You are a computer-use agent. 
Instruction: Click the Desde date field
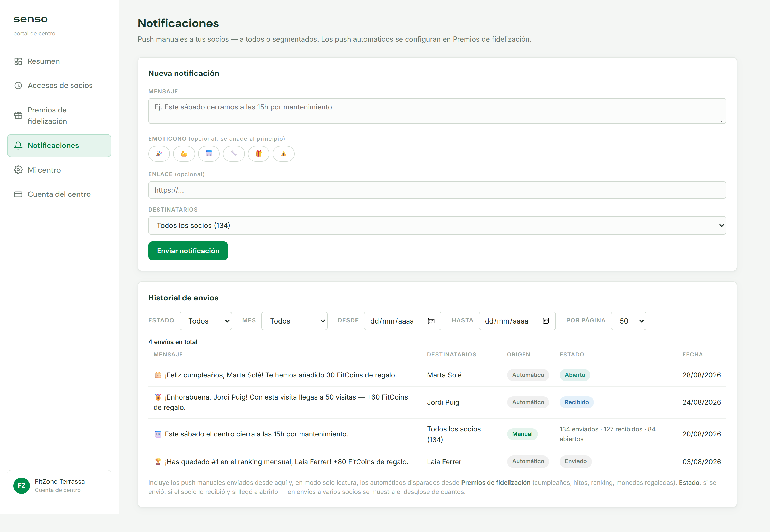click(x=402, y=321)
